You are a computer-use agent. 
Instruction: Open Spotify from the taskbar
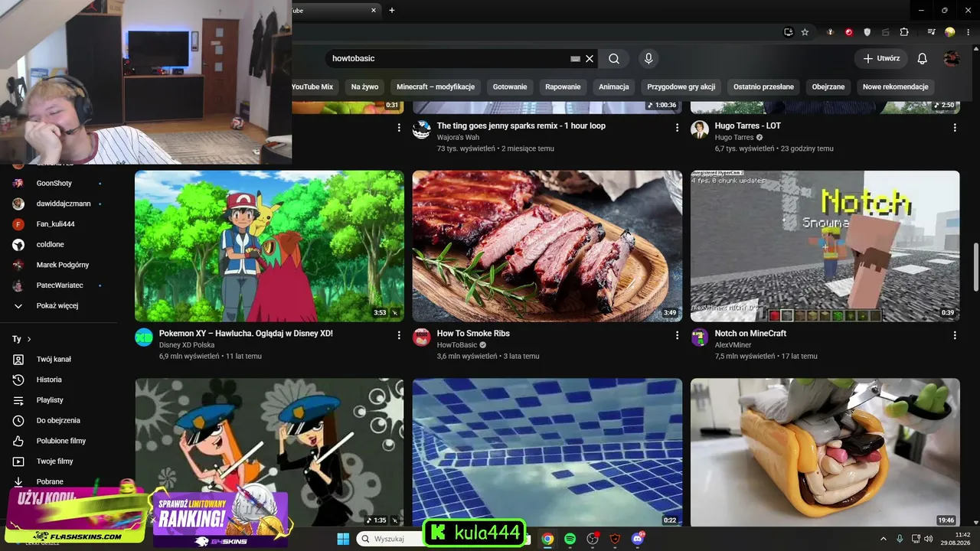coord(570,539)
